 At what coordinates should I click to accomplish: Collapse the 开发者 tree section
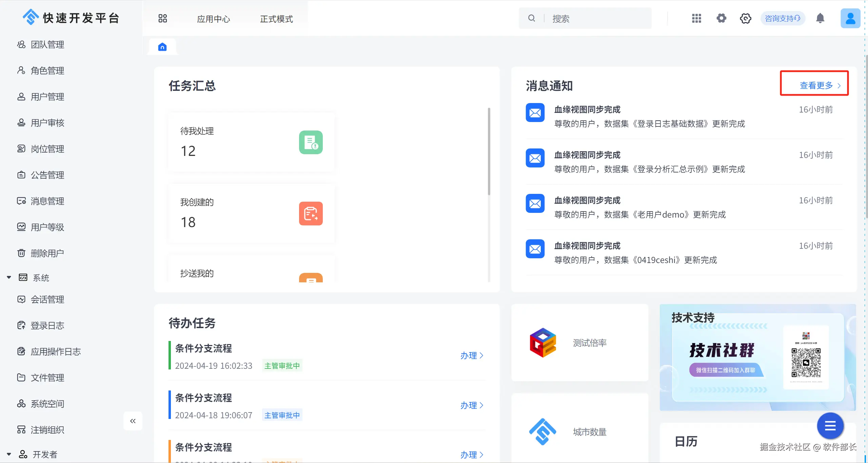click(9, 454)
